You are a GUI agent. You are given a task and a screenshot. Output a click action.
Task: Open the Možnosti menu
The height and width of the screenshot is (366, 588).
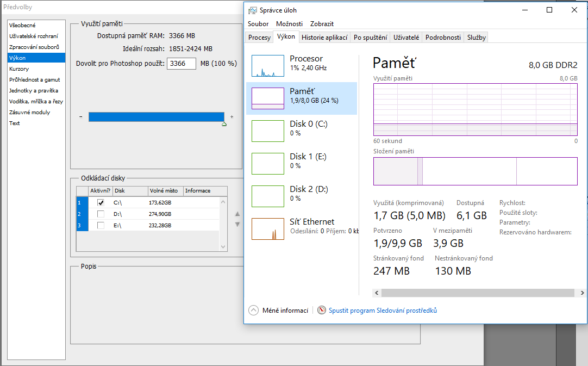click(x=289, y=24)
